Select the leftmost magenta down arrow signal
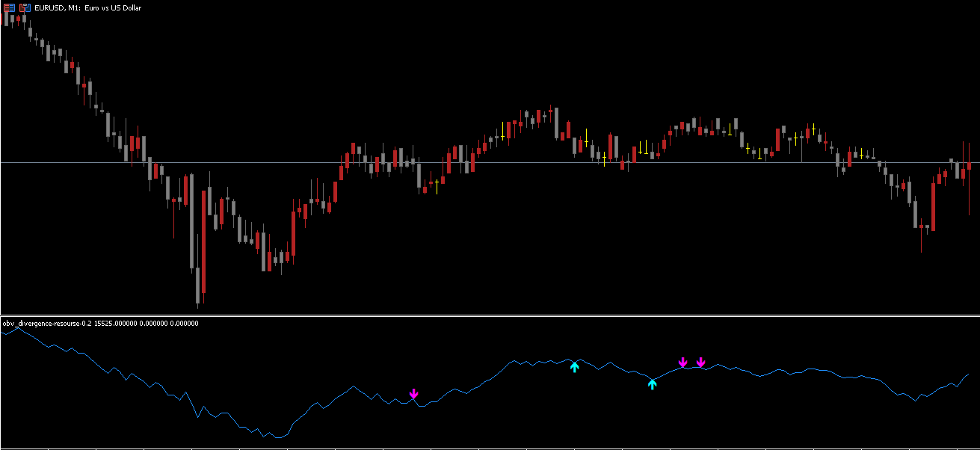This screenshot has width=980, height=450. (x=413, y=394)
